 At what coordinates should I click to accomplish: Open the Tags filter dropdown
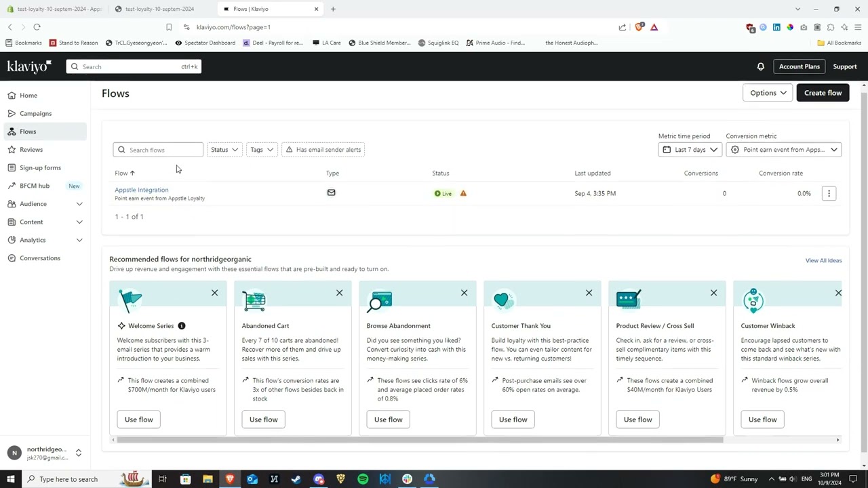[262, 150]
